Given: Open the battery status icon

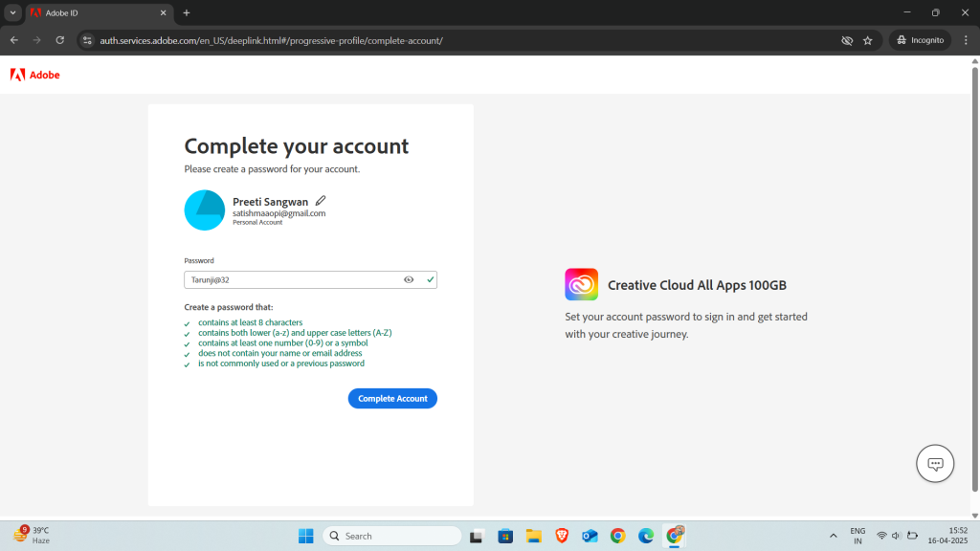Looking at the screenshot, I should point(912,536).
